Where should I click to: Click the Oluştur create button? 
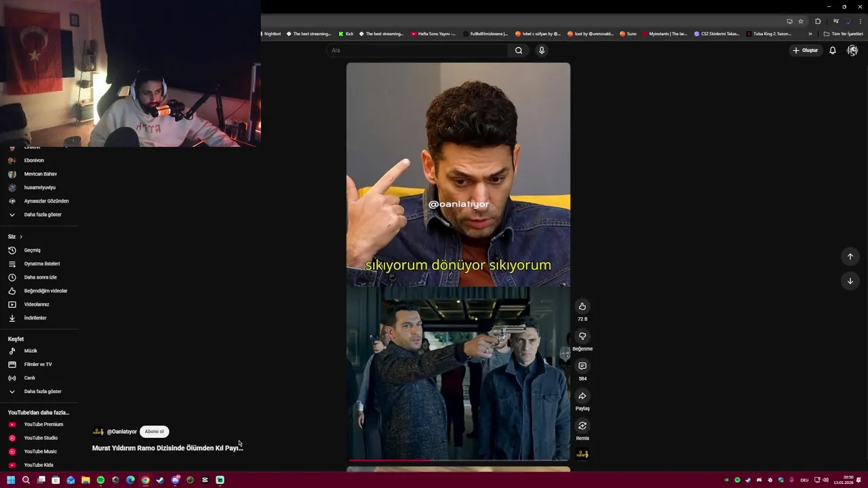(806, 50)
